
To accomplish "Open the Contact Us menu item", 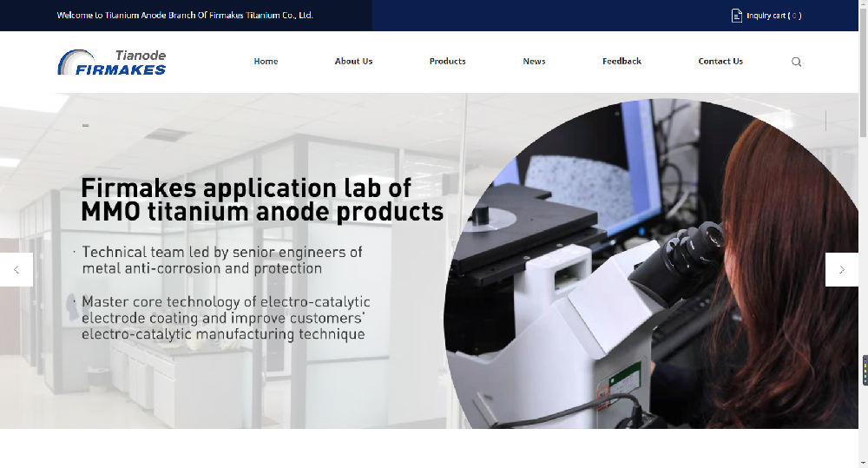I will [x=720, y=62].
